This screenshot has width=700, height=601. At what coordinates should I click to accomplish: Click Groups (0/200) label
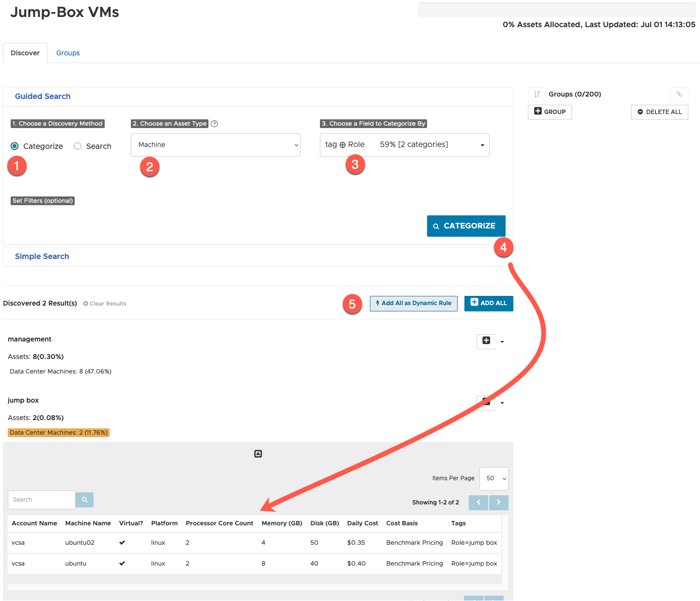575,95
